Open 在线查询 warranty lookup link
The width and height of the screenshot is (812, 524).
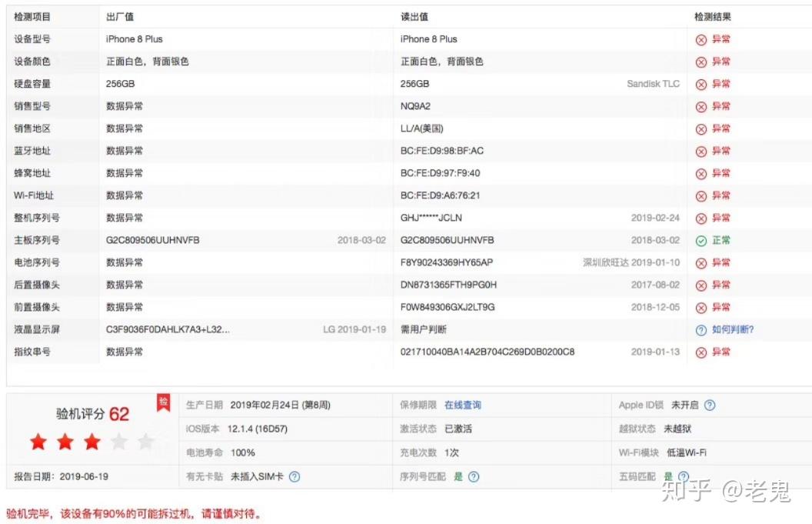coord(462,406)
